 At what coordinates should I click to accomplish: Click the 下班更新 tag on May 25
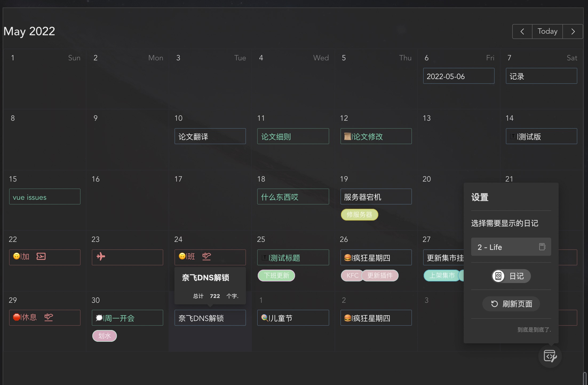pos(276,276)
